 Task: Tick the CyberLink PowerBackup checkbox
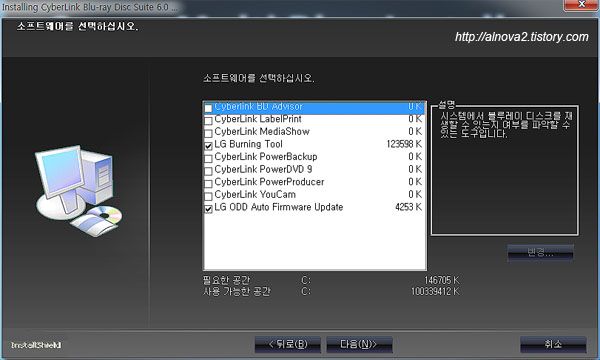click(208, 159)
